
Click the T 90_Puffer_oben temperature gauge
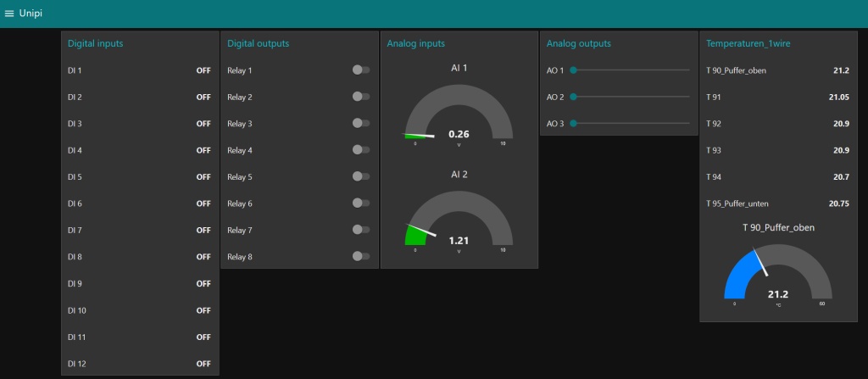point(778,276)
